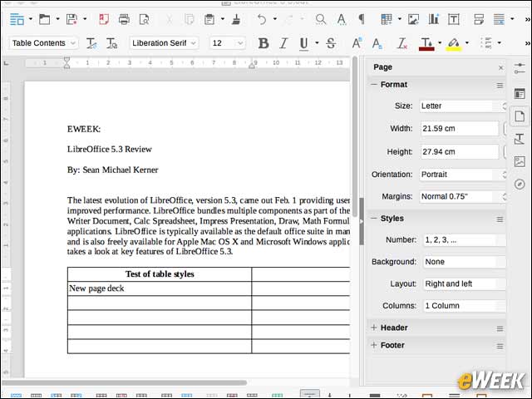Click the New document icon
This screenshot has width=532, height=399.
coord(17,19)
